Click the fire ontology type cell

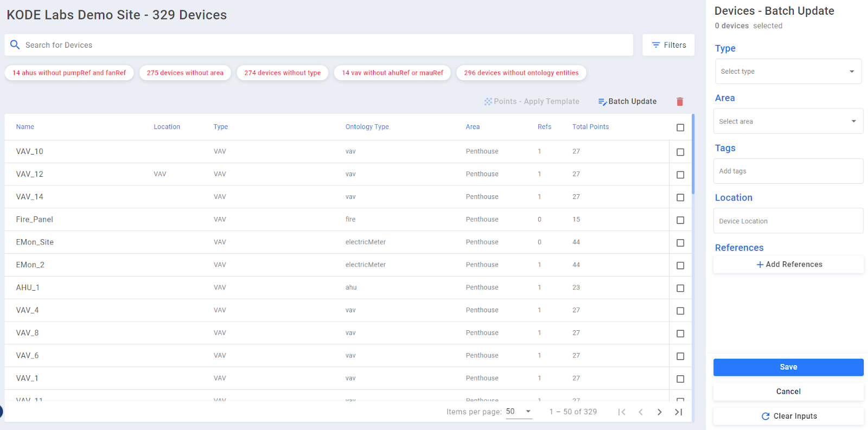[350, 220]
